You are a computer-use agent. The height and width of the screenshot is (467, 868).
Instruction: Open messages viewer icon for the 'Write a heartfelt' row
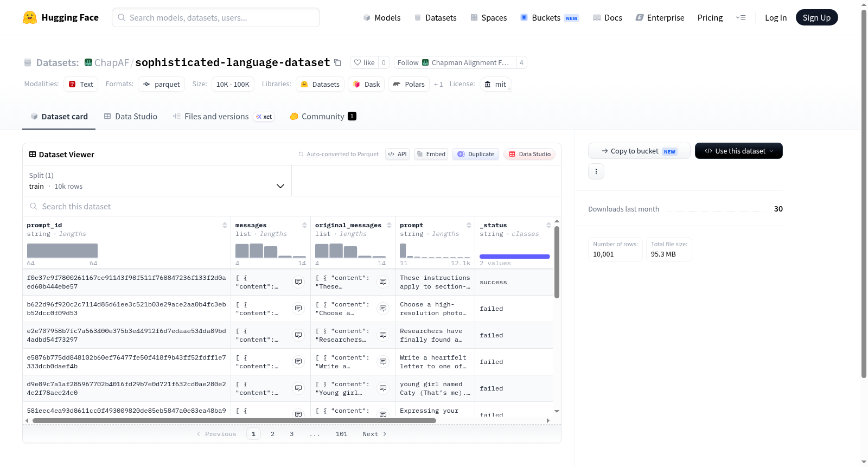pyautogui.click(x=298, y=362)
